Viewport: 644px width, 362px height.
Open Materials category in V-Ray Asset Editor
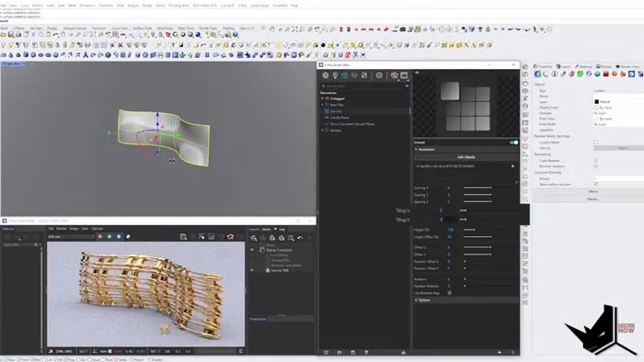click(326, 75)
